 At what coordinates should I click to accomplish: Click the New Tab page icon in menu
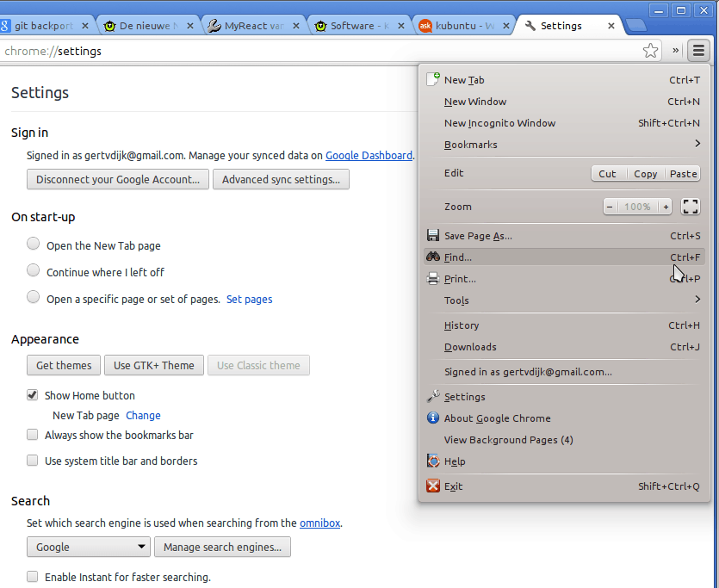[x=433, y=79]
